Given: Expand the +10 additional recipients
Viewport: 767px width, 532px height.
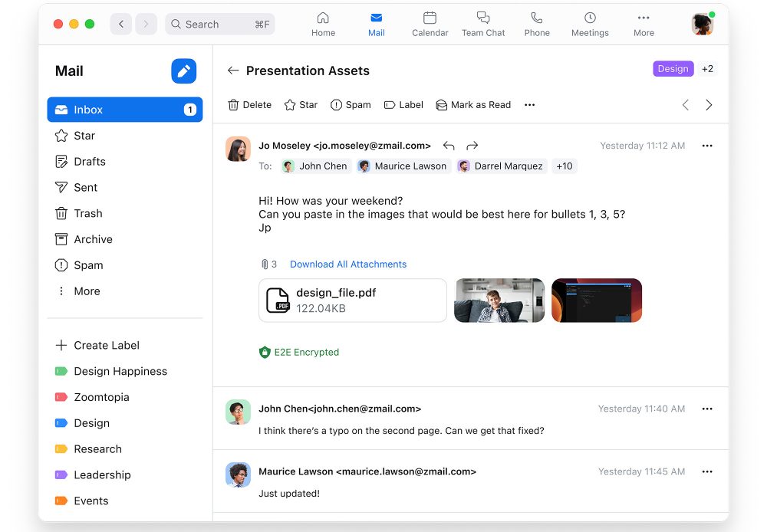Looking at the screenshot, I should pos(565,166).
